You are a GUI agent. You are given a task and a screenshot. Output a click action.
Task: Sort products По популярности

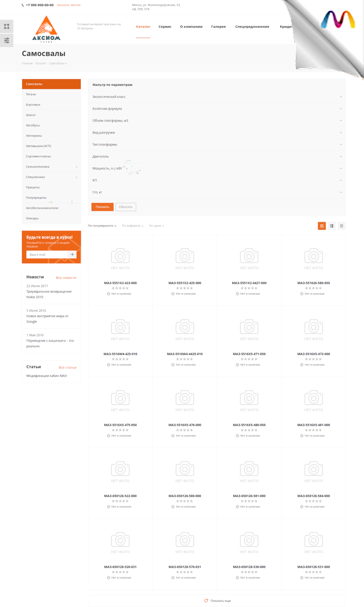point(102,226)
